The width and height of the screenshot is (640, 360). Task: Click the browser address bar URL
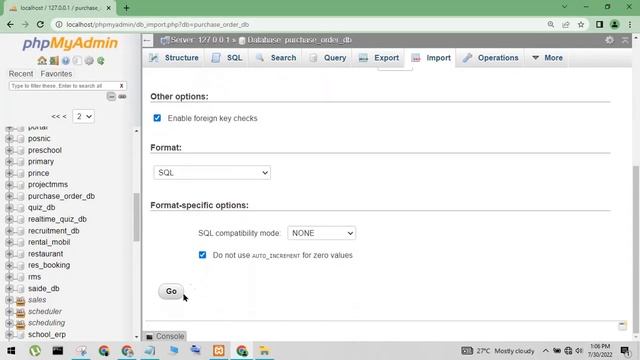coord(158,24)
